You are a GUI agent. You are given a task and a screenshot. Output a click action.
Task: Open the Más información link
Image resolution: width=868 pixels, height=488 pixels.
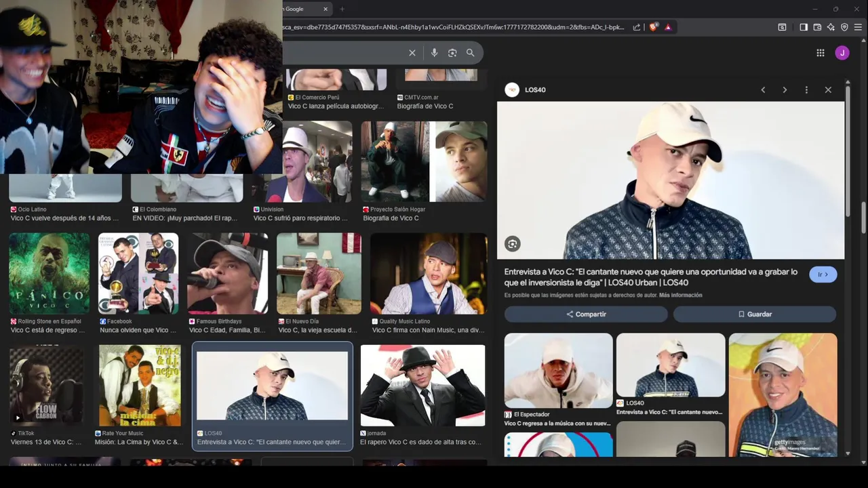point(681,295)
